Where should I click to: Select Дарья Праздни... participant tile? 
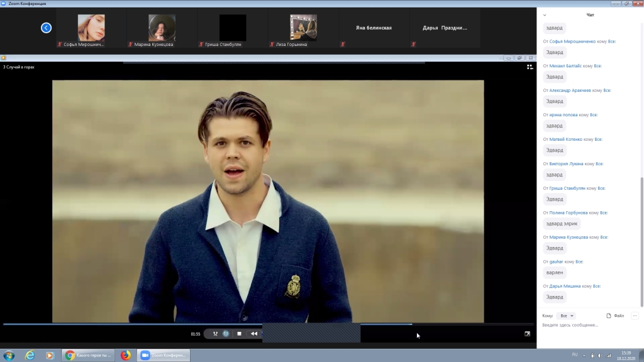click(x=445, y=28)
